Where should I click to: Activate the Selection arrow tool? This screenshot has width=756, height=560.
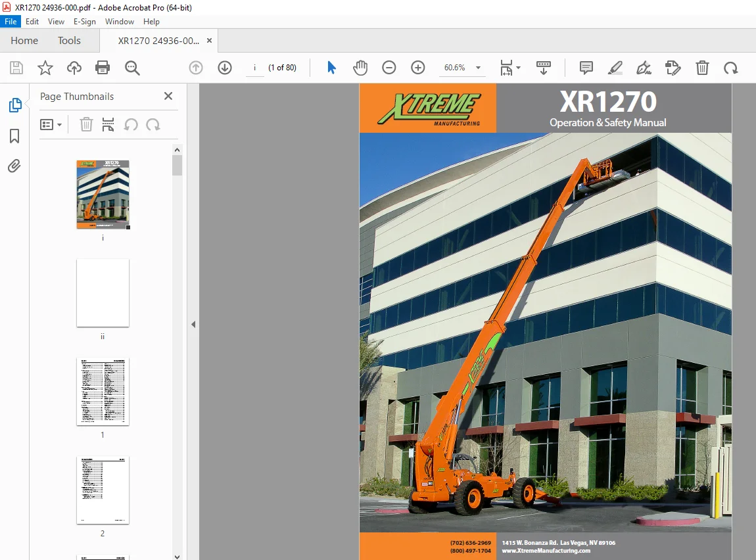tap(331, 68)
